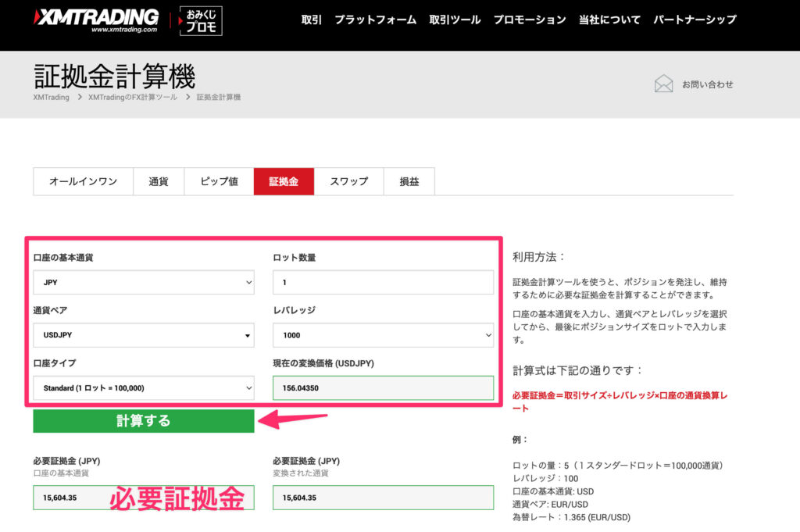Click the ロット数量 input field

click(x=383, y=282)
